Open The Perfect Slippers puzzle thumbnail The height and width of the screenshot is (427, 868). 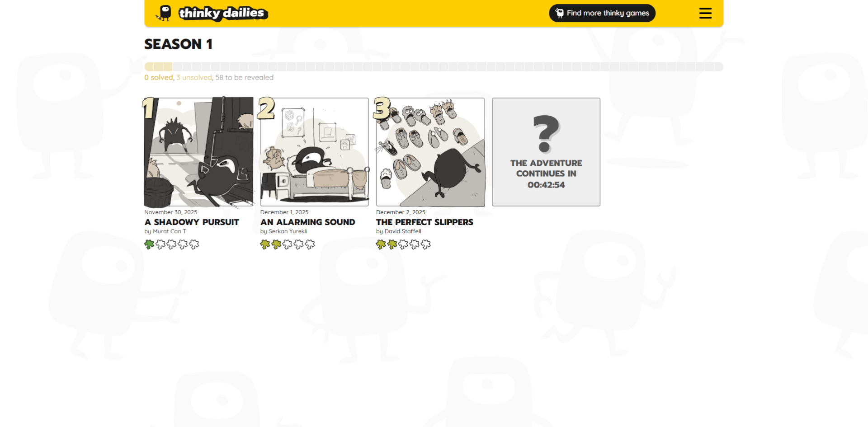(x=430, y=152)
